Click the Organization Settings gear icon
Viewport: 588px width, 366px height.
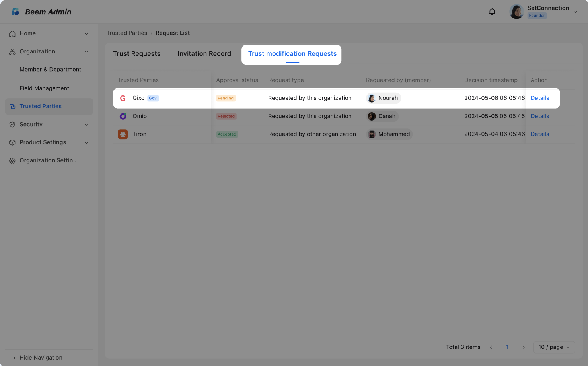pos(12,160)
